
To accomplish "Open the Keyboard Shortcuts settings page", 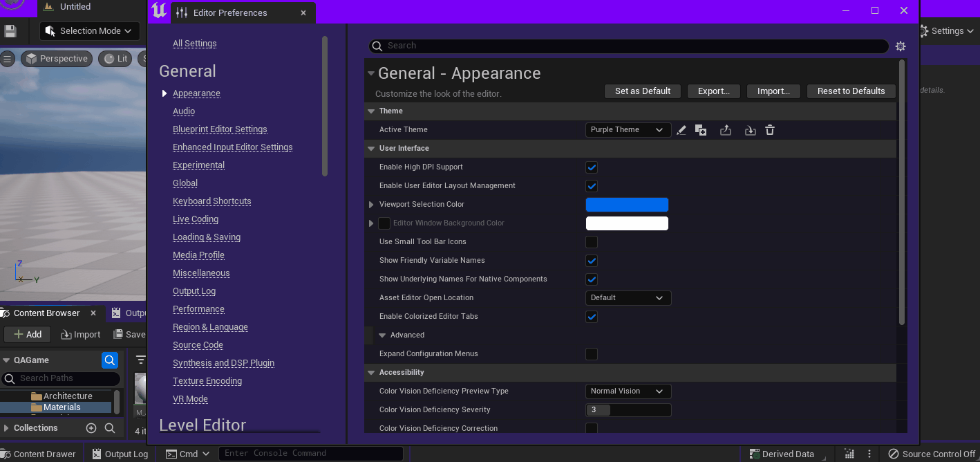I will pyautogui.click(x=211, y=201).
